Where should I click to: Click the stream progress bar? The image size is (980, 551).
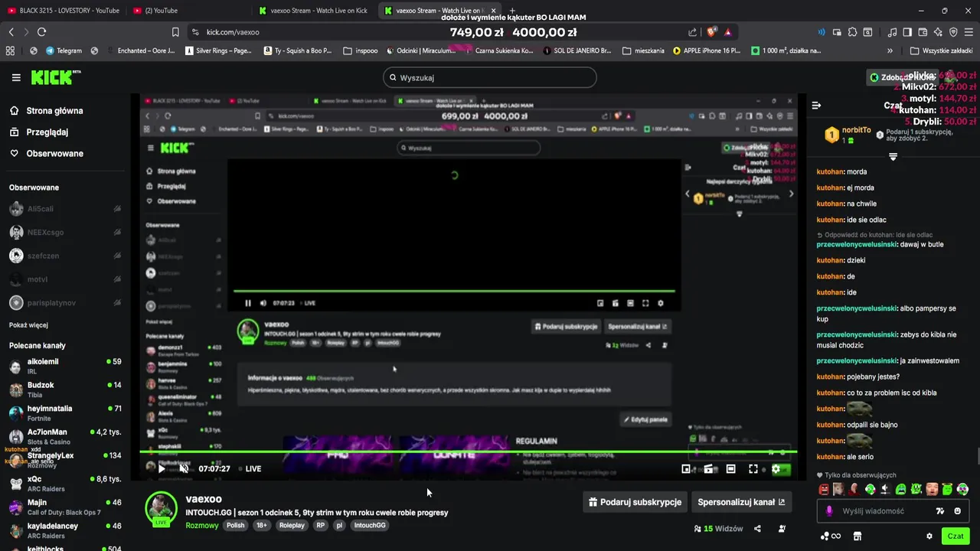click(469, 452)
